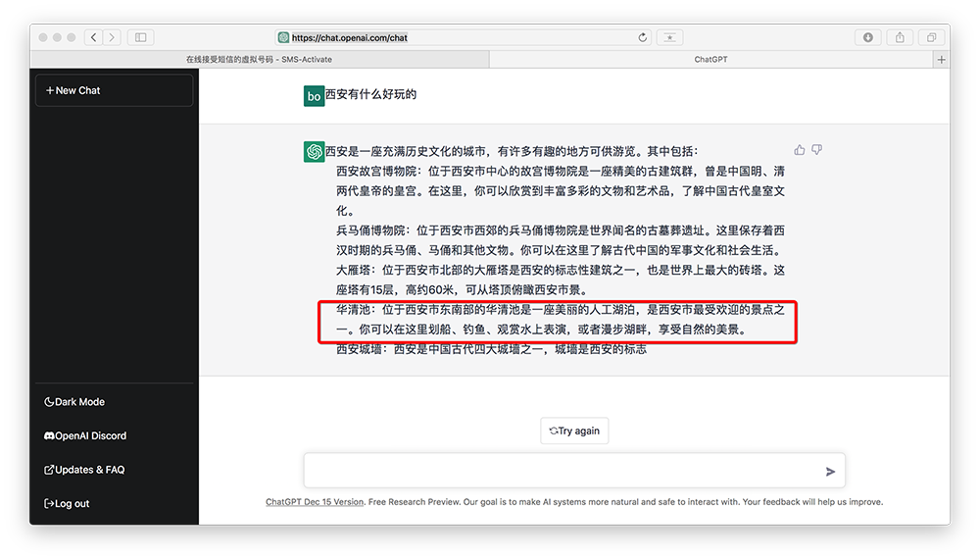Open Safari downloads icon

[868, 37]
